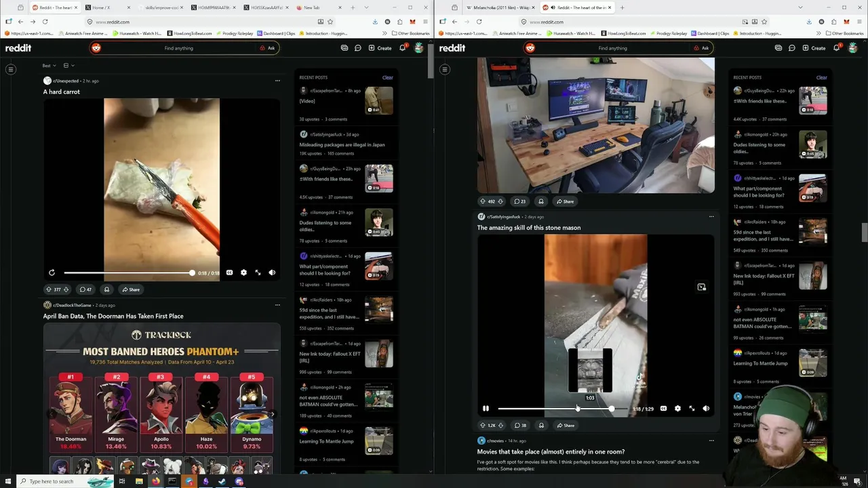
Task: Bookmark the page with the star in right browser
Action: pos(764,22)
